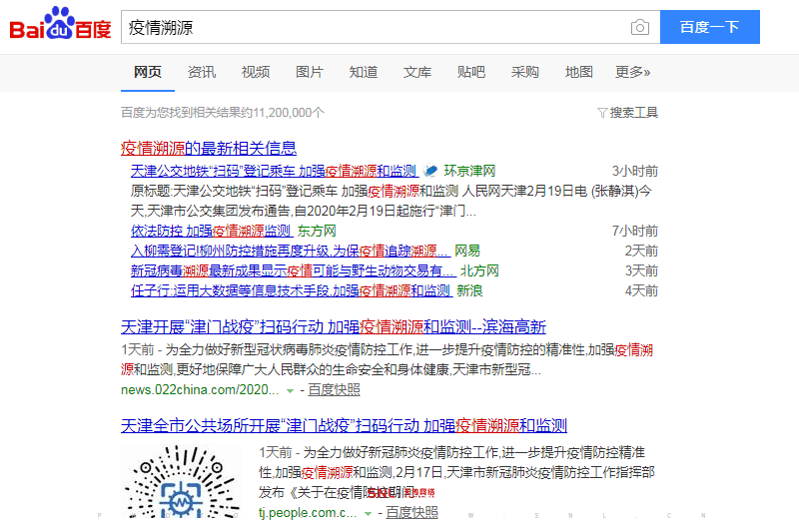Expand arrow next to tj.people.com.c... URL

pyautogui.click(x=368, y=513)
